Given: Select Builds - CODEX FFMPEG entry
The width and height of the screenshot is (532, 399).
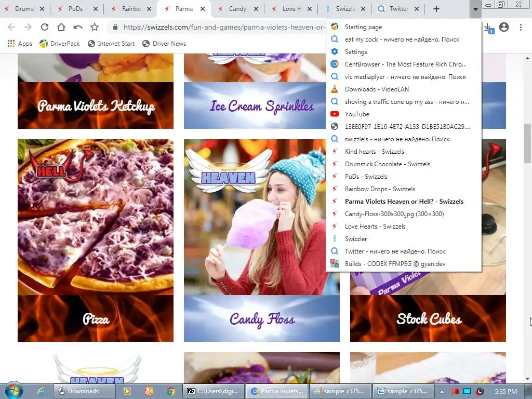Looking at the screenshot, I should tap(403, 263).
